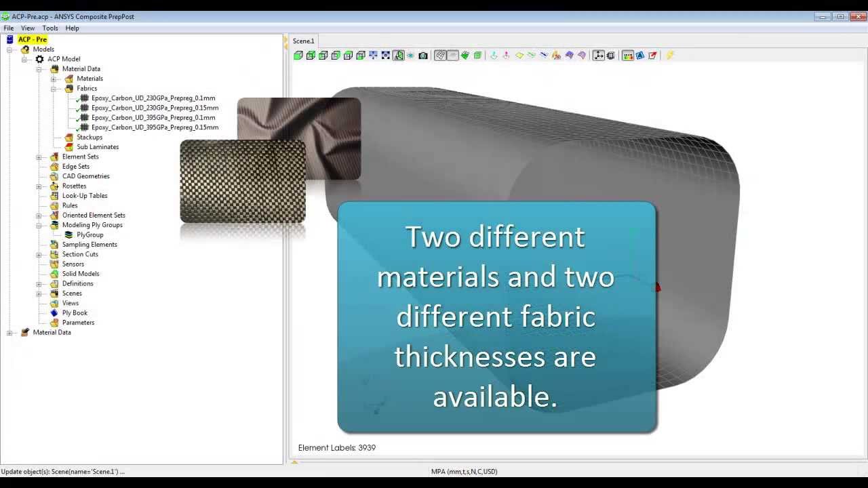Expand the Scenes tree node
This screenshot has height=488, width=868.
[x=39, y=293]
